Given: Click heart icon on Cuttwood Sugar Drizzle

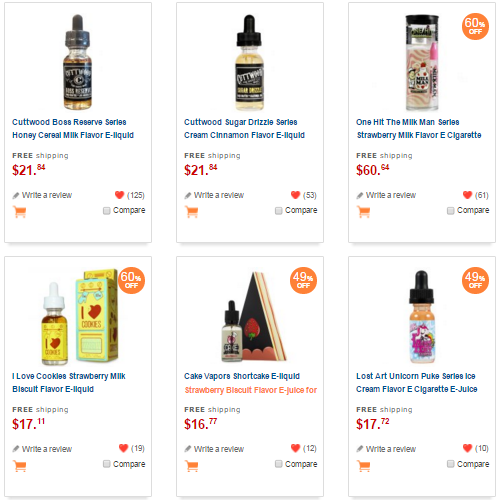Looking at the screenshot, I should point(295,195).
